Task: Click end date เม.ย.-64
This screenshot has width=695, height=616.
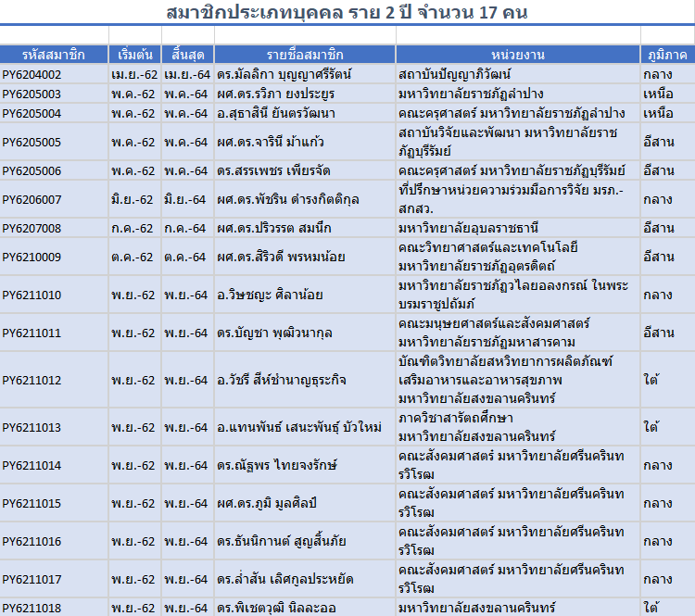Action: (x=187, y=74)
